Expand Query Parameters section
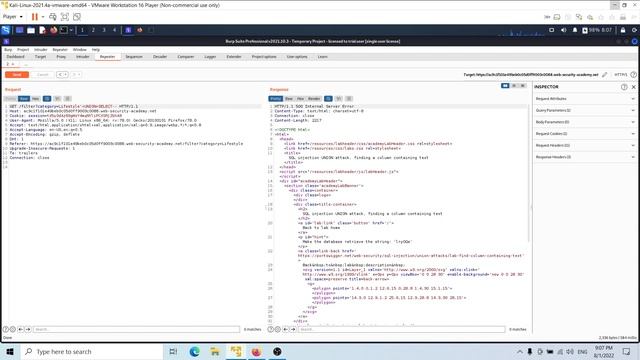The image size is (640, 360). click(585, 110)
